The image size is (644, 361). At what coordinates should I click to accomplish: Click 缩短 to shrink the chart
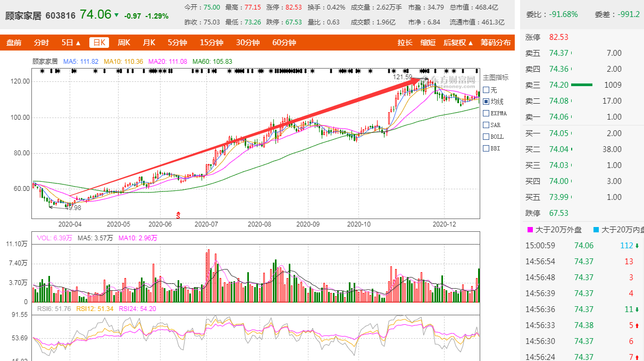click(x=428, y=43)
